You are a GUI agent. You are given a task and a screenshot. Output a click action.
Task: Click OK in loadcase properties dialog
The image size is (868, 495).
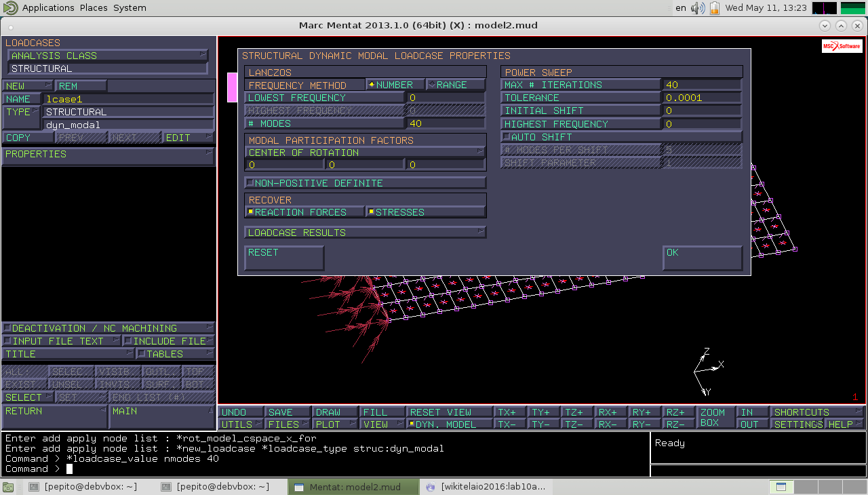(x=702, y=258)
